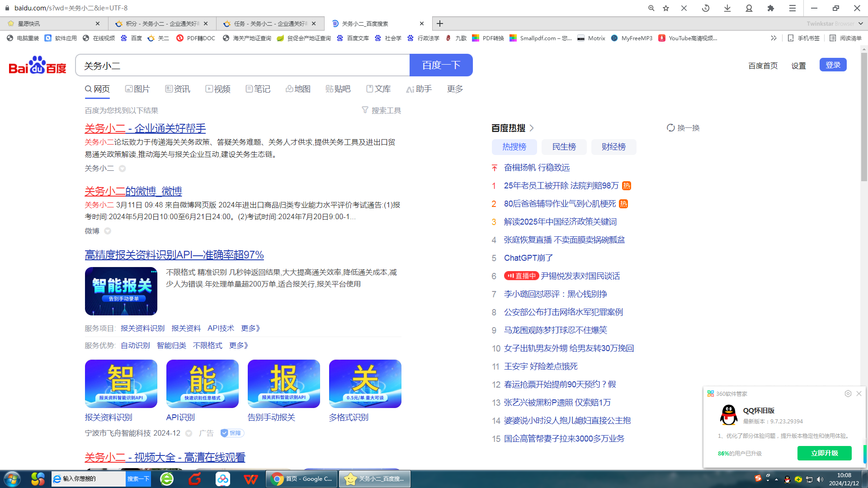
Task: Close the 星愿快讯 tab
Action: click(98, 23)
